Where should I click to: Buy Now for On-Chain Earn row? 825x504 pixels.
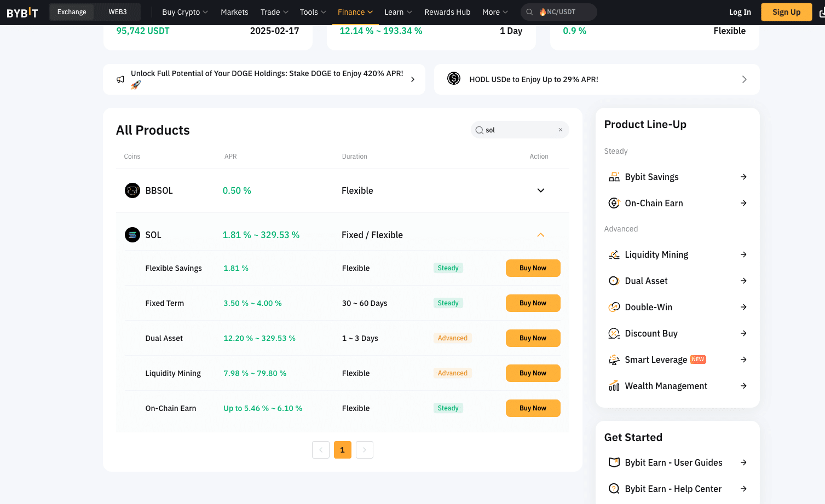[533, 408]
